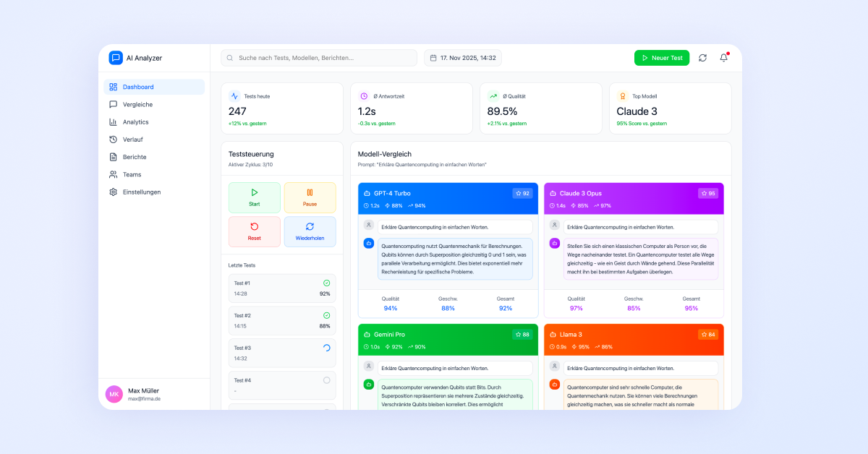Click the user avatar icon in GPT-4 Turbo prompt
The height and width of the screenshot is (454, 868).
tap(369, 225)
